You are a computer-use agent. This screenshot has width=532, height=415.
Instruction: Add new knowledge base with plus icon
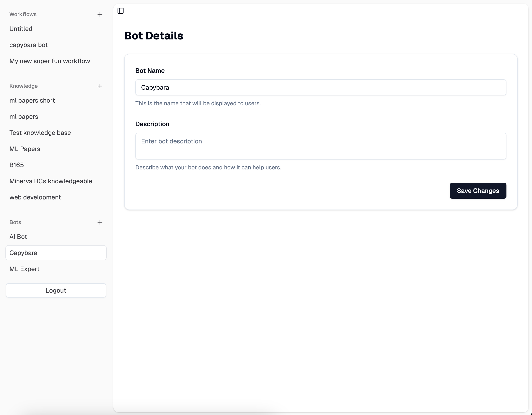pyautogui.click(x=100, y=86)
